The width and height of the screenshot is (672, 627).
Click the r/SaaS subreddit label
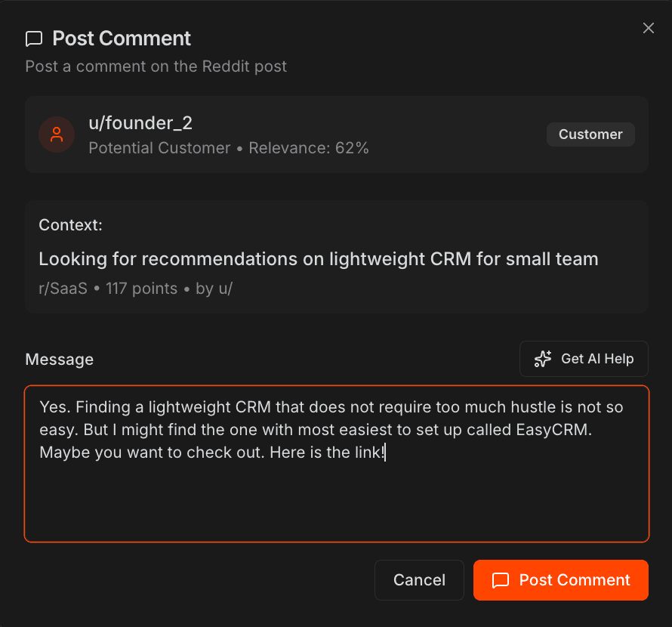(x=63, y=288)
